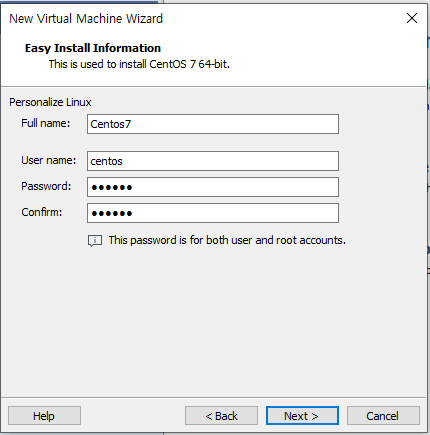The image size is (430, 435).
Task: Click the Full name field containing Centos7
Action: [213, 124]
